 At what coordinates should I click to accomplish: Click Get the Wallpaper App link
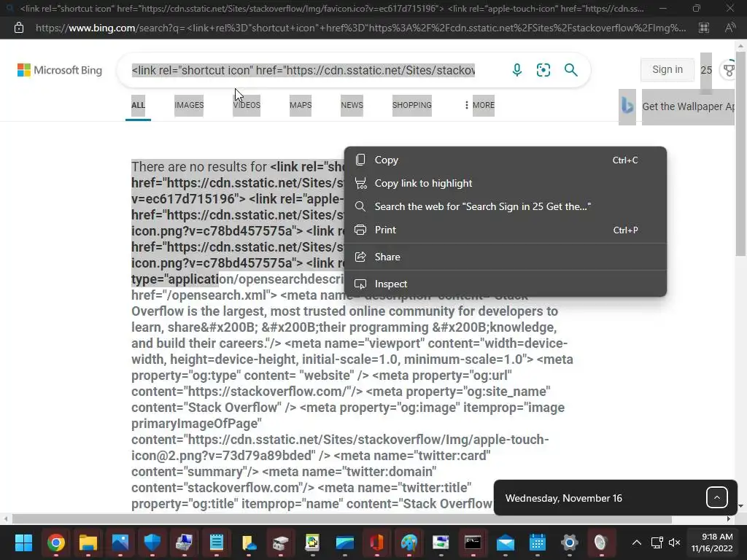tap(688, 106)
